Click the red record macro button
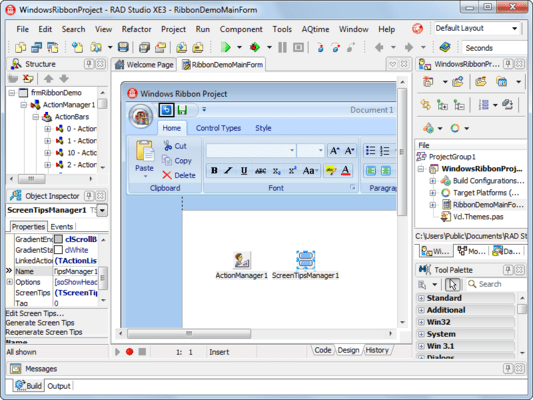 coord(130,351)
